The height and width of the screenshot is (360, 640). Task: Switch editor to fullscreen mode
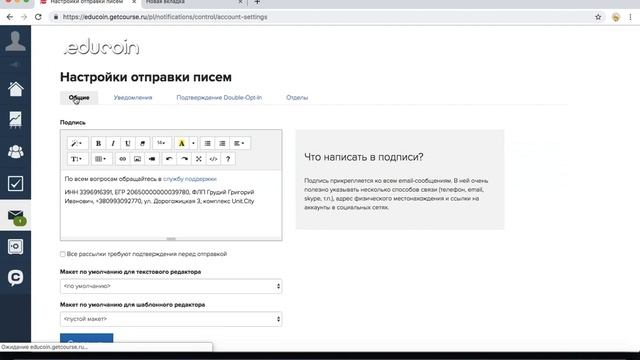198,159
